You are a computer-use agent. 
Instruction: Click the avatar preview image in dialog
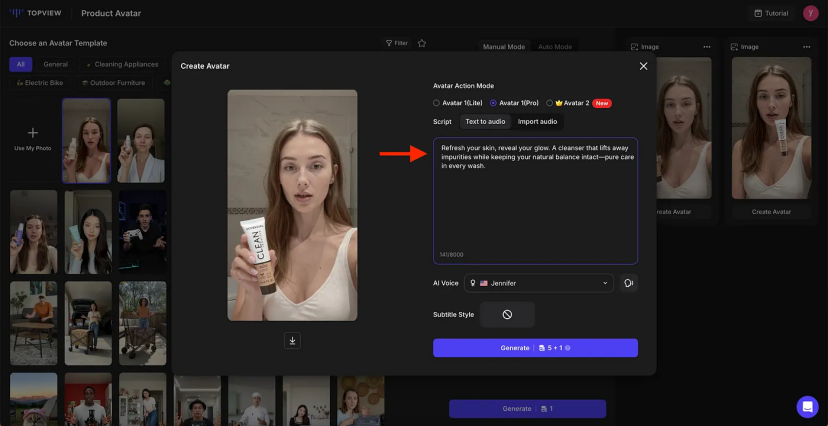[292, 205]
